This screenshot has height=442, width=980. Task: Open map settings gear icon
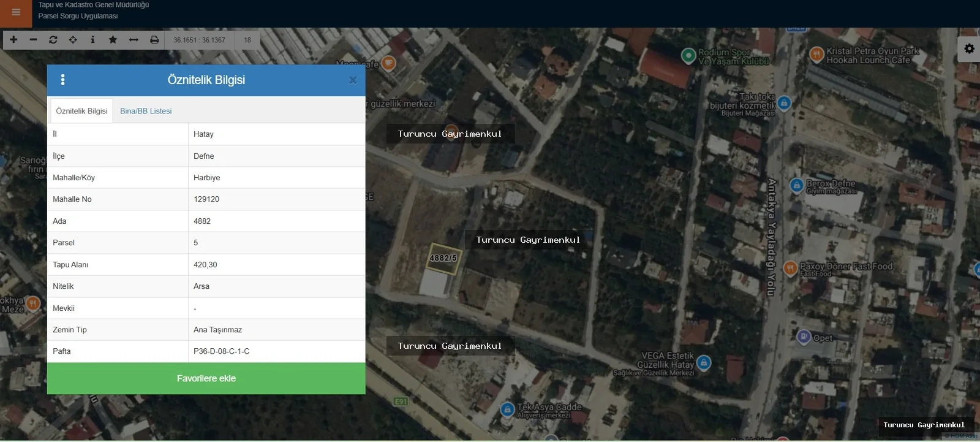[969, 48]
